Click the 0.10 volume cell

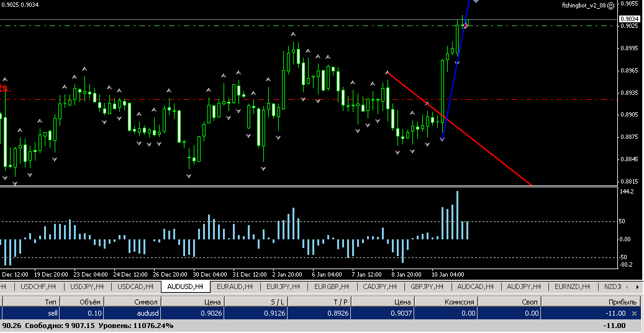(82, 313)
